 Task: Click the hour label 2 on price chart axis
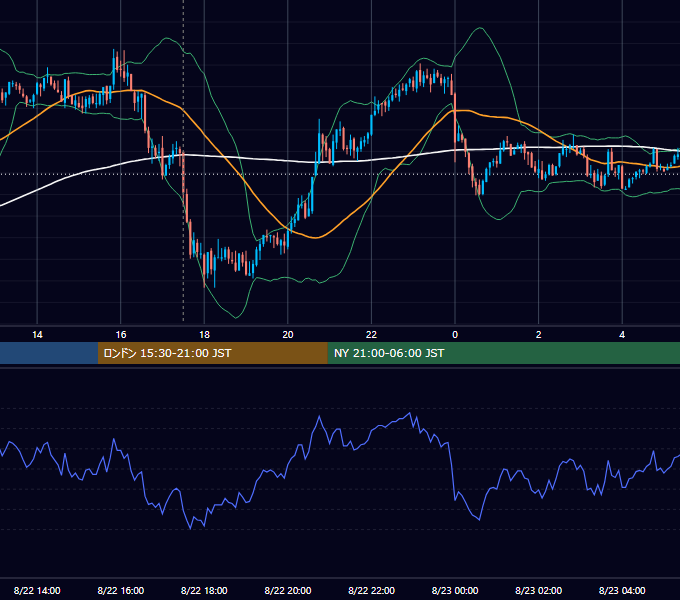[539, 335]
